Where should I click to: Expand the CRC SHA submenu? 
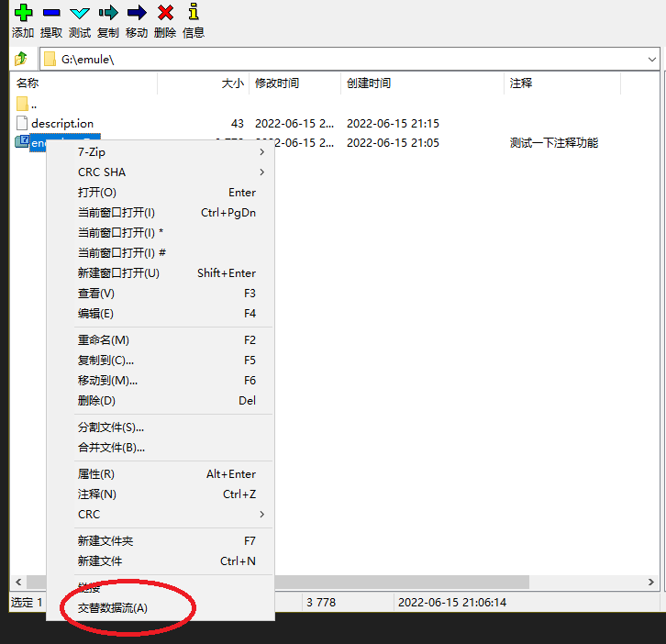click(261, 172)
